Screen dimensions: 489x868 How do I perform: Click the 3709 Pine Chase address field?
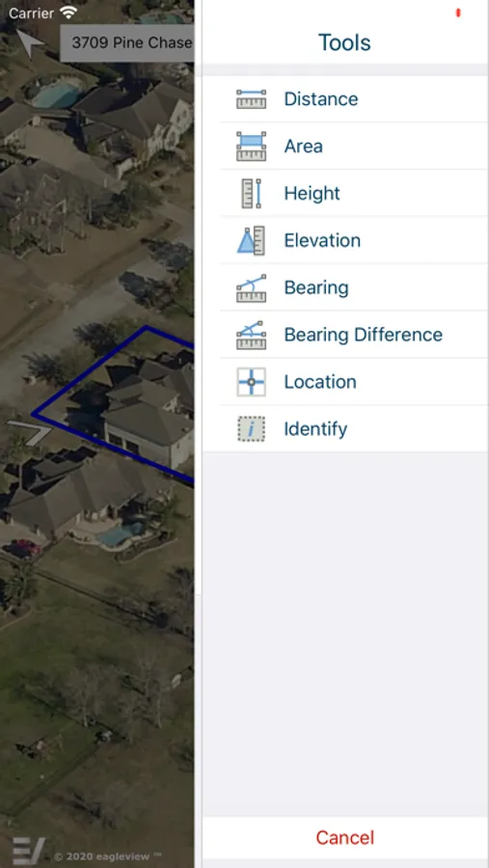click(126, 42)
